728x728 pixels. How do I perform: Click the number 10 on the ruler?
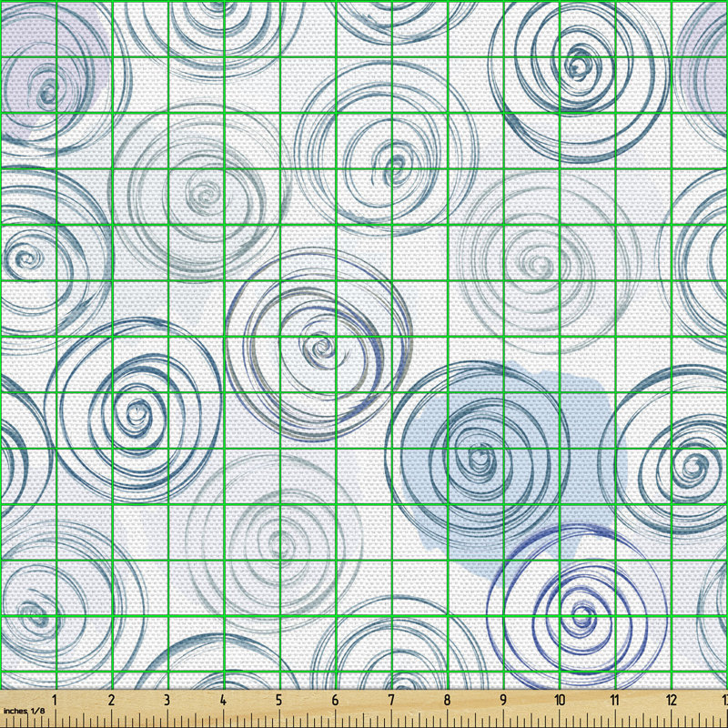point(559,700)
